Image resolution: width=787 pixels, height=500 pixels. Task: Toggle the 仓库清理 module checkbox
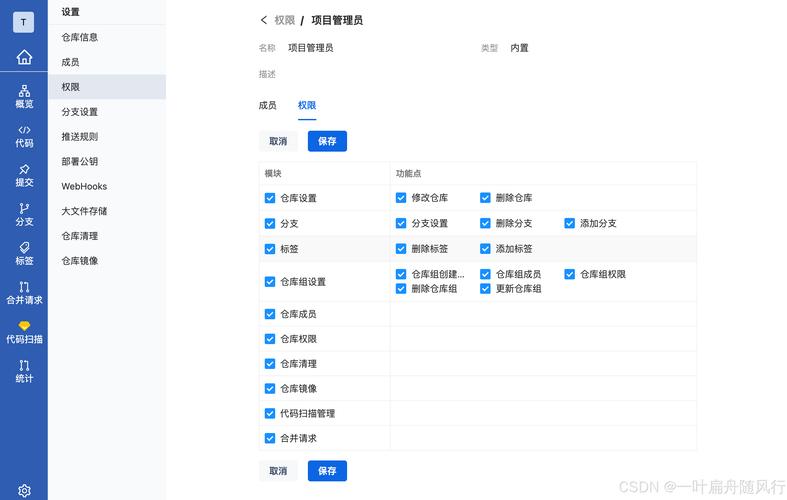point(270,364)
